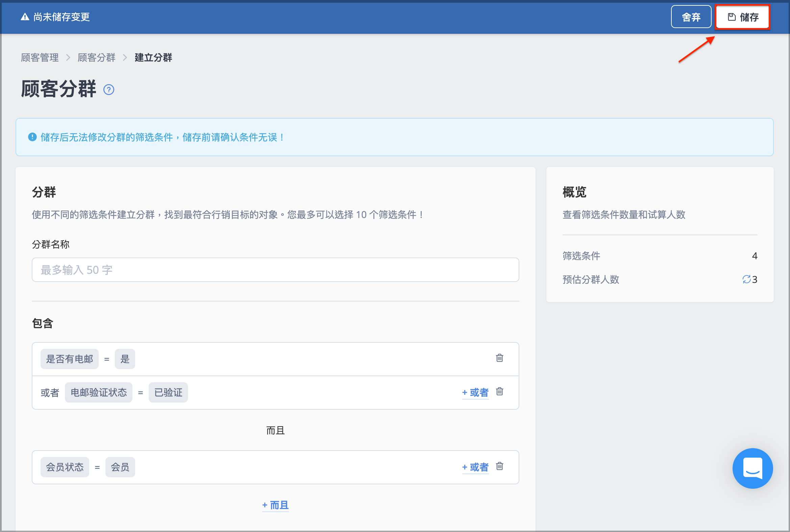
Task: Click the 概览 heading
Action: (x=574, y=192)
